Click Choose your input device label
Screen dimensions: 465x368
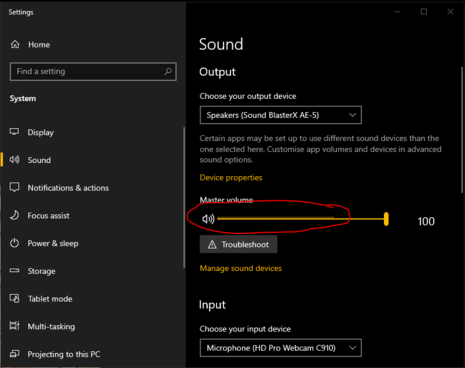245,329
